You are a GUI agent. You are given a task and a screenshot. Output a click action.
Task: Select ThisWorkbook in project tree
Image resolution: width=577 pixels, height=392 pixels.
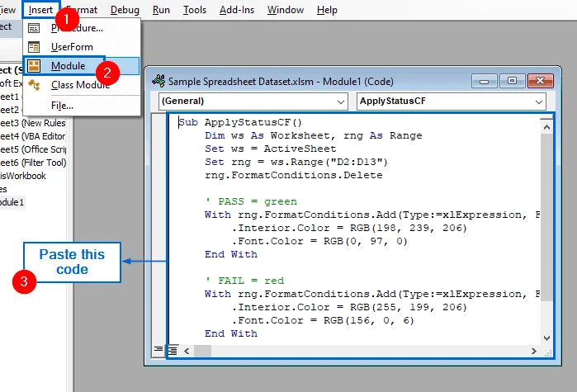[x=23, y=176]
